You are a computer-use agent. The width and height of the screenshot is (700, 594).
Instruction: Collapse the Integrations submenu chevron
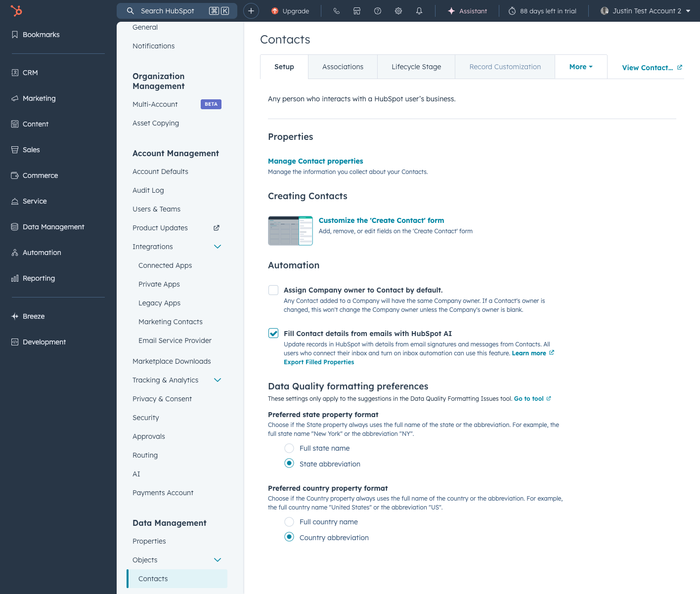click(x=218, y=247)
